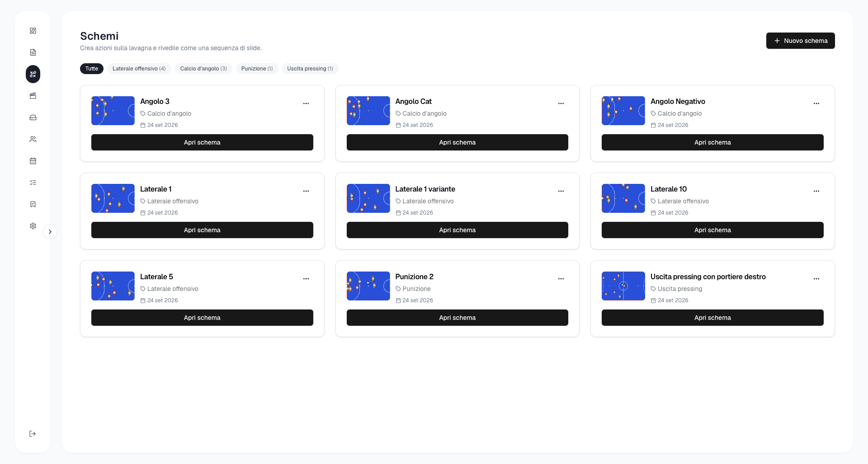Screen dimensions: 868x464
Task: Click the logout icon at sidebar bottom
Action: click(33, 434)
